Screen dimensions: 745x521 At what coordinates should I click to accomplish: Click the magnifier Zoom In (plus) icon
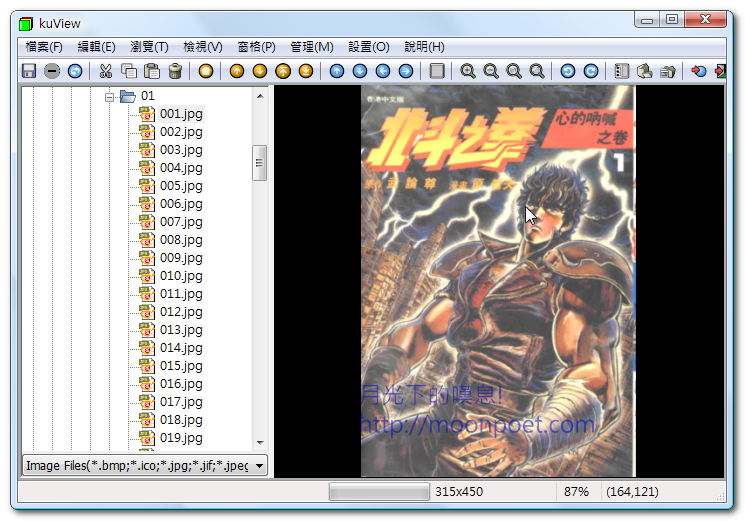coord(467,71)
